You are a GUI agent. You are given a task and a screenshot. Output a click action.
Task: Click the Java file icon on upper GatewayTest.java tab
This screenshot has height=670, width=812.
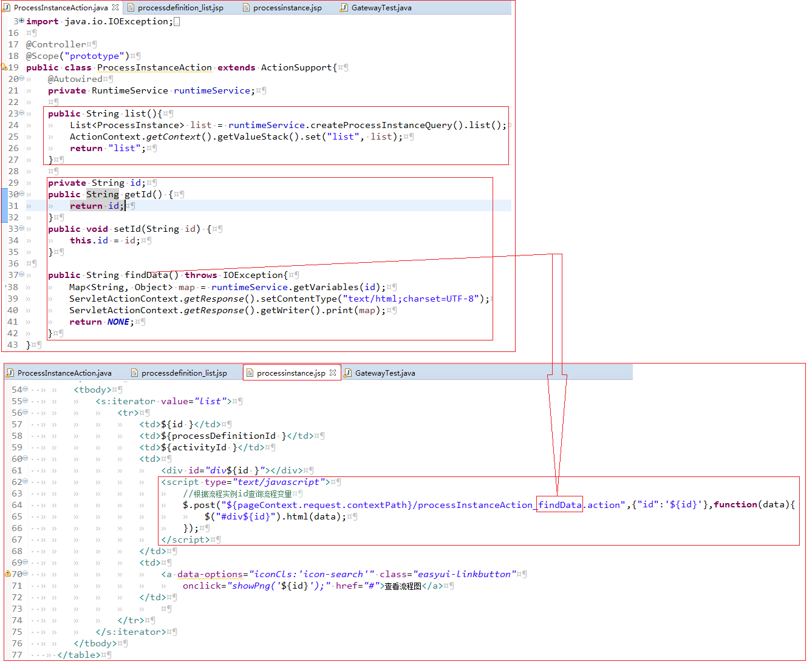click(x=344, y=8)
